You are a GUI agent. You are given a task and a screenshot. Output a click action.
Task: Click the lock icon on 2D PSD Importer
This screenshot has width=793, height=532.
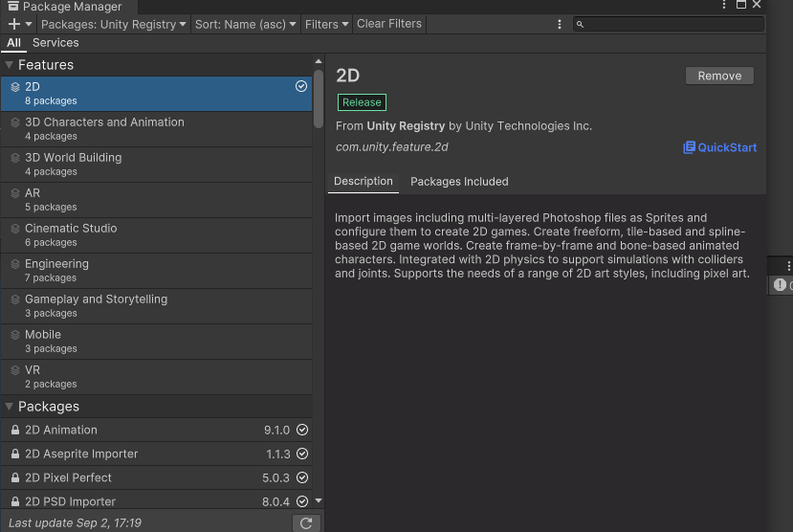15,501
